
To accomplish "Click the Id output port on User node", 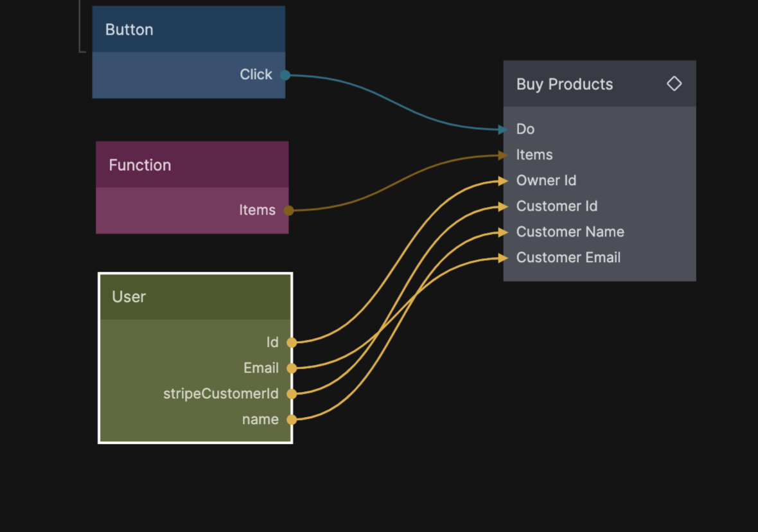I will [x=292, y=342].
